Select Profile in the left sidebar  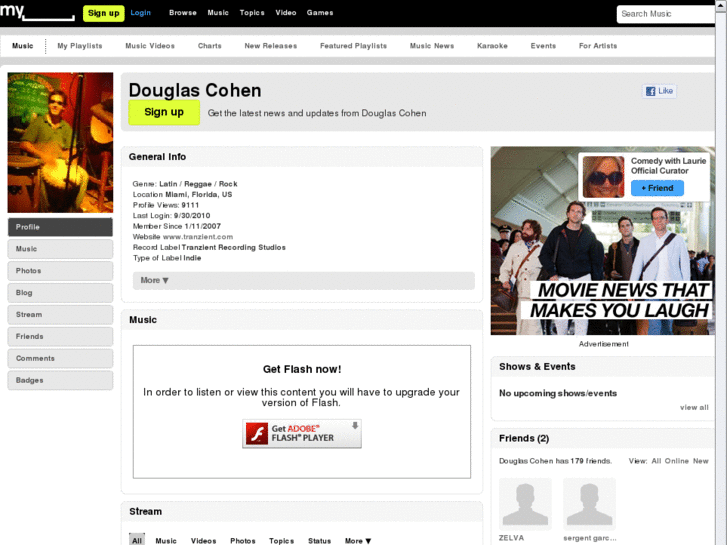[x=60, y=227]
